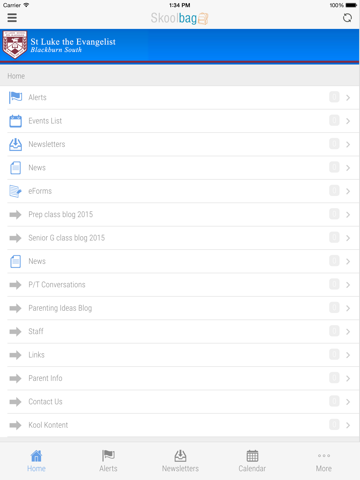Expand the P/T Conversations row chevron
The height and width of the screenshot is (480, 360).
pyautogui.click(x=348, y=285)
